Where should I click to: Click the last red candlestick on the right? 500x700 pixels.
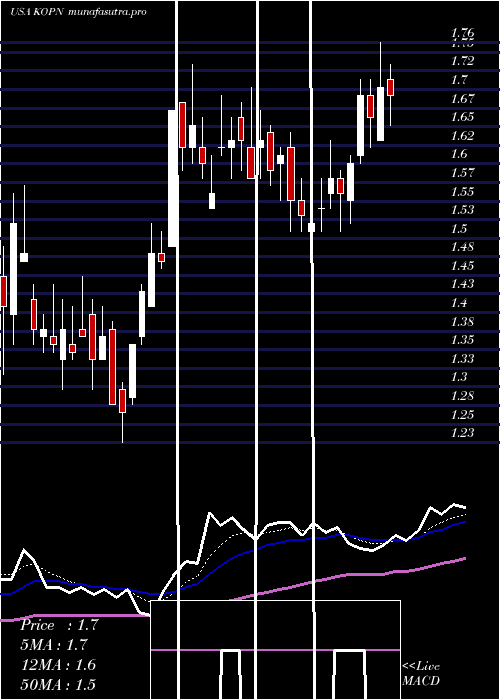coord(391,87)
